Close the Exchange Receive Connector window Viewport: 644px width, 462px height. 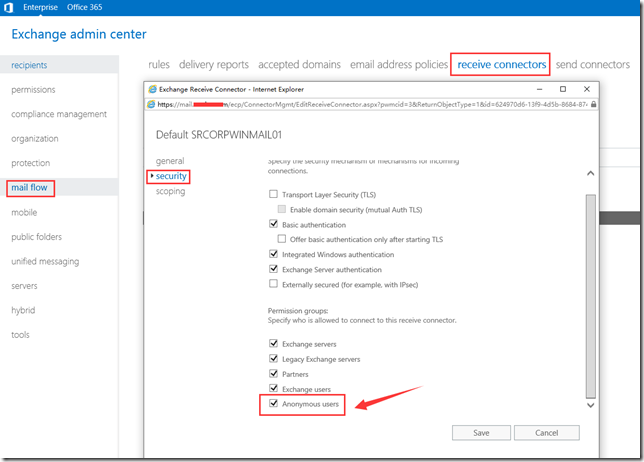click(x=587, y=89)
